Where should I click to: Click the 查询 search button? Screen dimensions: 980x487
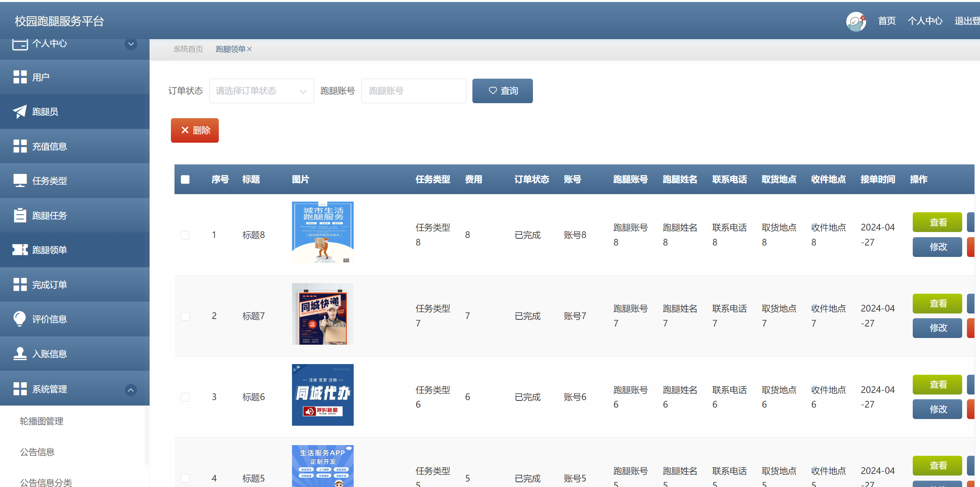(502, 91)
